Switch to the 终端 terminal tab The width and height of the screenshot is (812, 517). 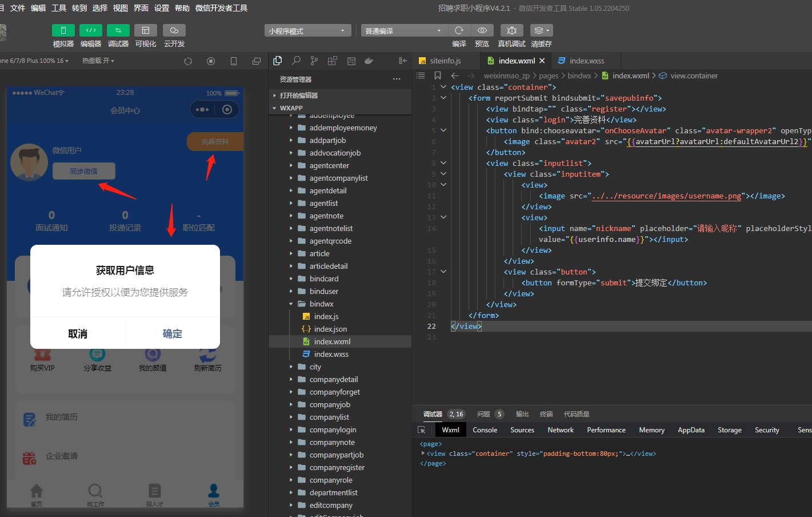point(546,414)
